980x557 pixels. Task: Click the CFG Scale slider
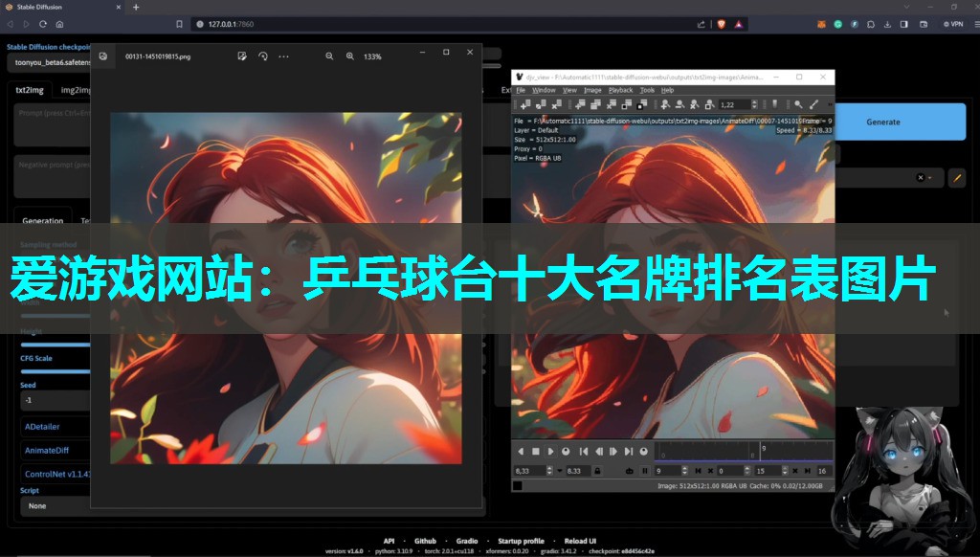pos(55,371)
